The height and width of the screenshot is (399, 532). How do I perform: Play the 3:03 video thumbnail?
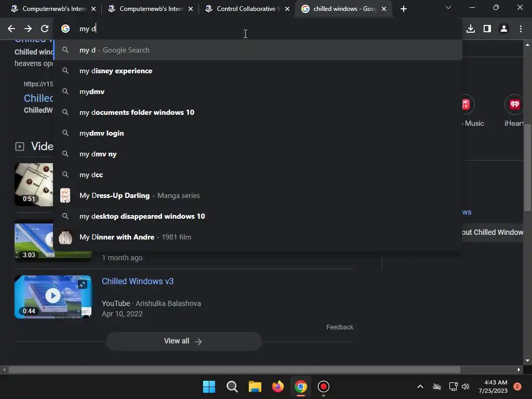[34, 241]
